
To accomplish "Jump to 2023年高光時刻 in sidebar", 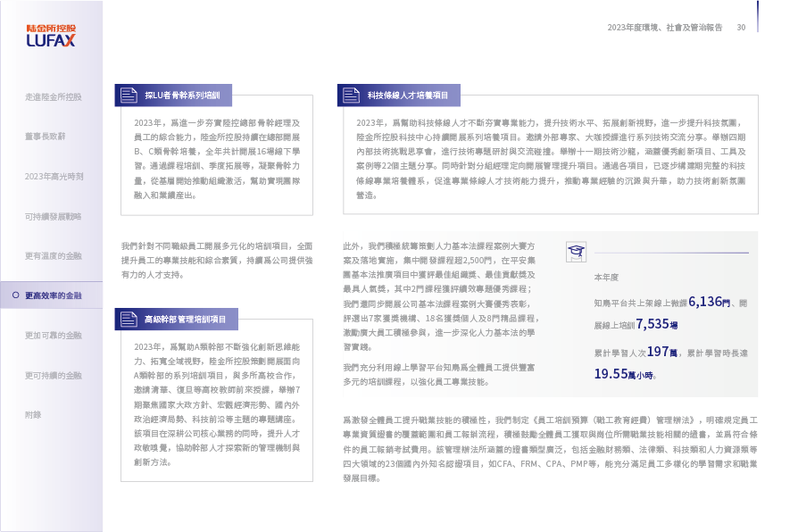I will [54, 177].
